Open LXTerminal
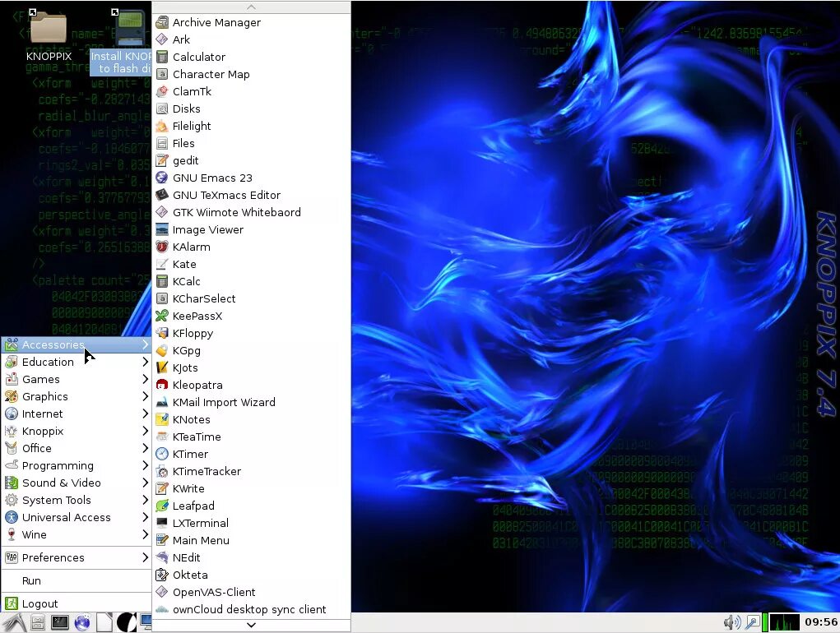 (x=251, y=523)
